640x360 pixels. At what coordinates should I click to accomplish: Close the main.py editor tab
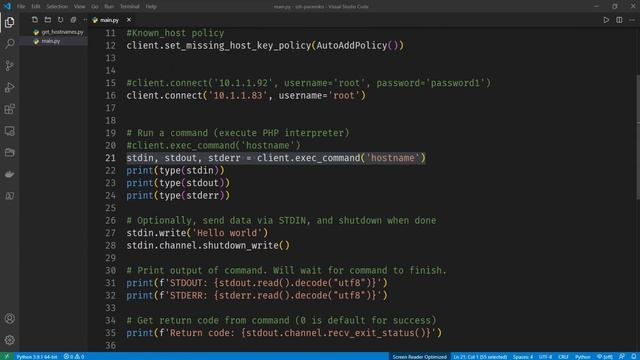129,20
